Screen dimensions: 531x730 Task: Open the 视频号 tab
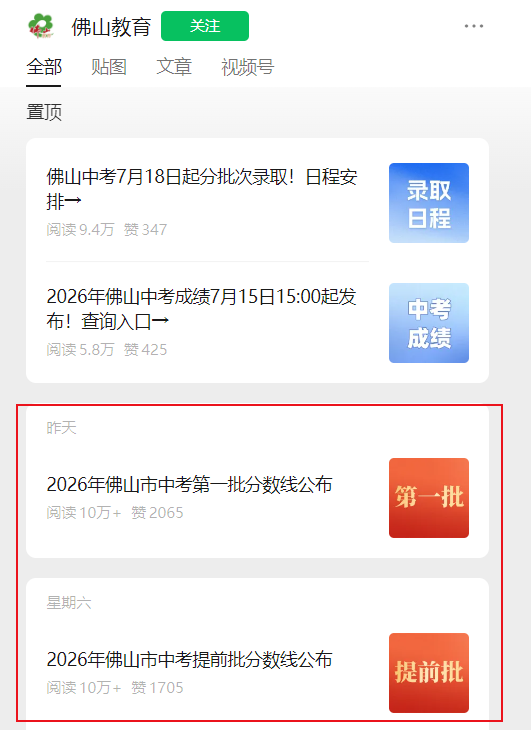tap(248, 67)
